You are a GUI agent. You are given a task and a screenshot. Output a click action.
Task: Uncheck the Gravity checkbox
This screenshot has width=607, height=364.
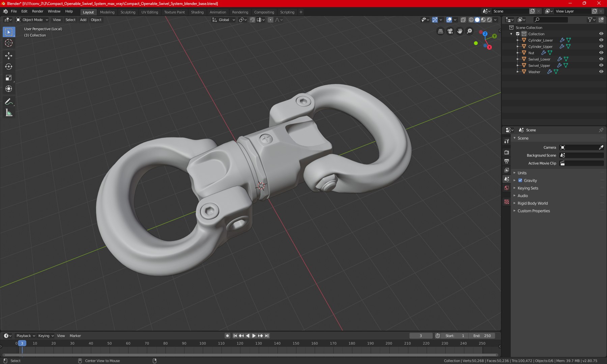(x=520, y=180)
